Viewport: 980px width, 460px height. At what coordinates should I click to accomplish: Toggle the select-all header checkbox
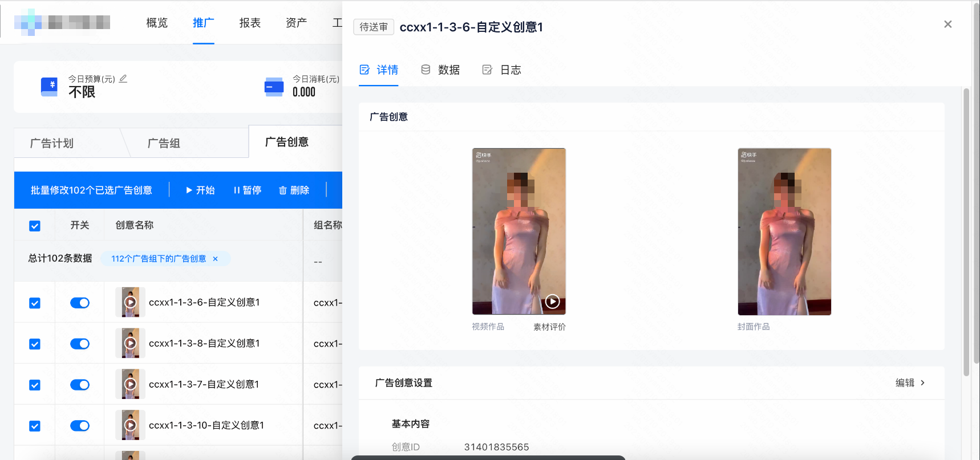click(x=35, y=226)
